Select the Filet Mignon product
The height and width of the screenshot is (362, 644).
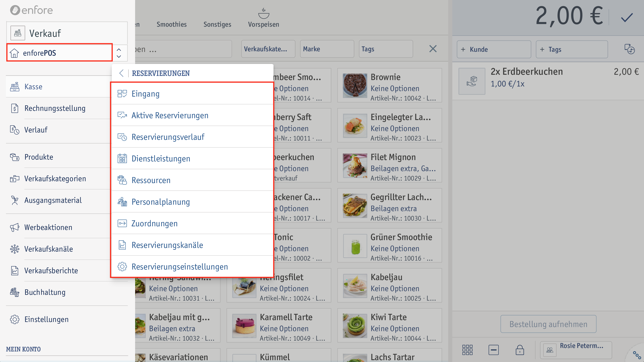[x=390, y=165]
